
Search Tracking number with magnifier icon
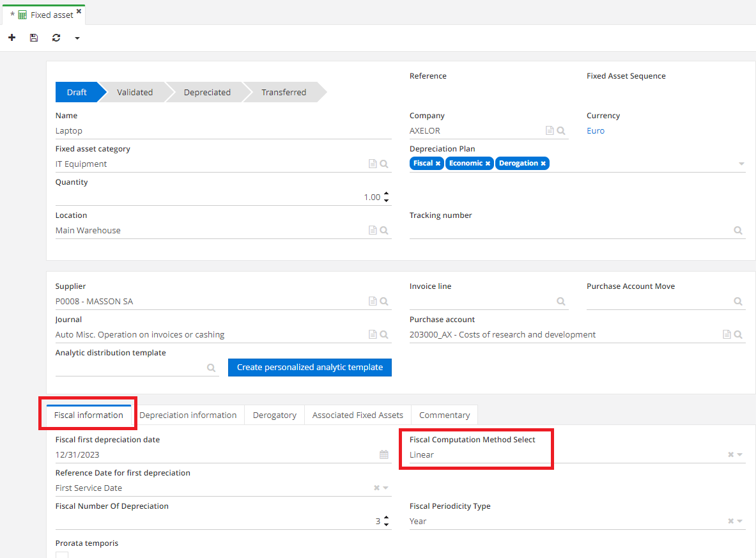tap(738, 231)
